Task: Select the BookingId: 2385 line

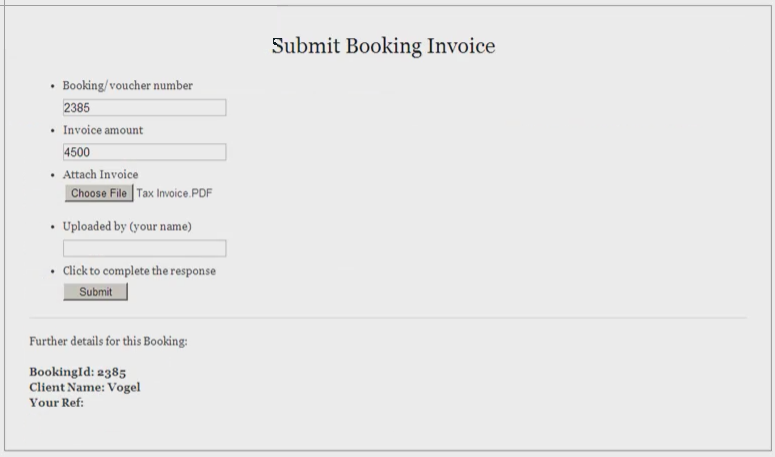Action: (77, 373)
